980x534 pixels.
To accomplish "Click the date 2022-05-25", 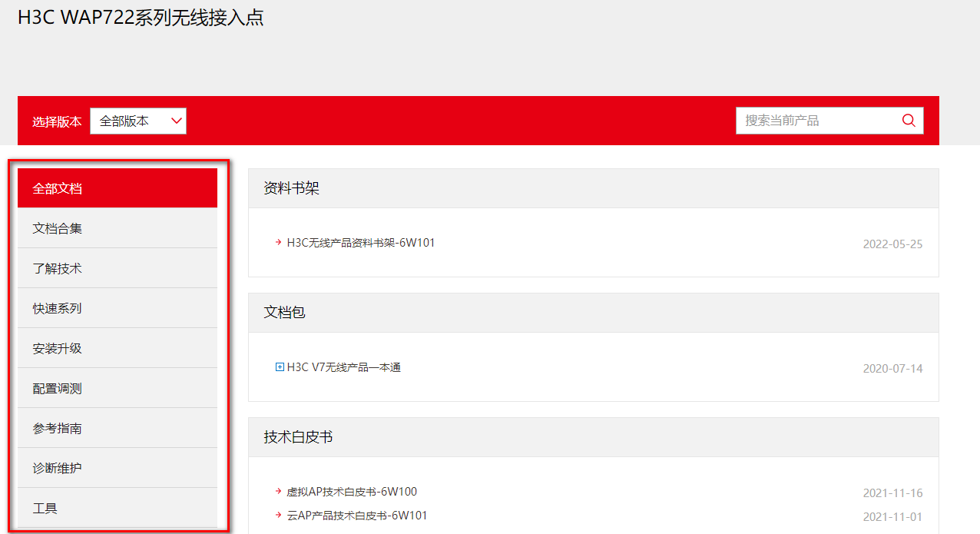I will coord(892,244).
